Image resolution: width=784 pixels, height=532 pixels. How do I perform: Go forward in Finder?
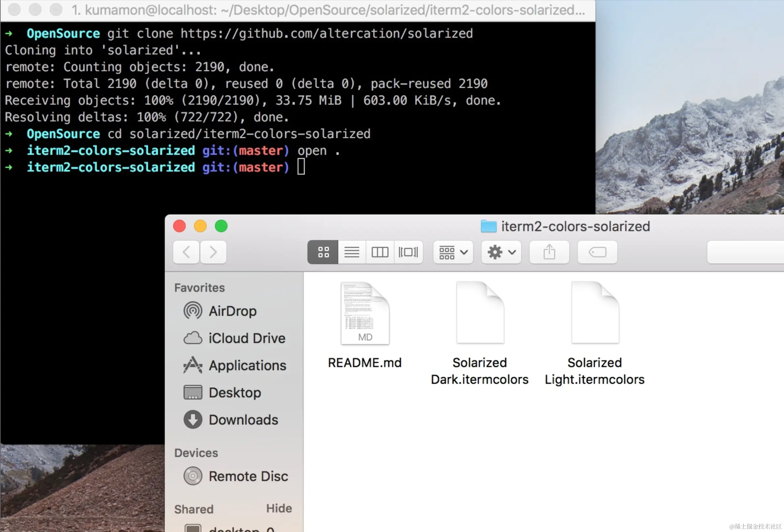pyautogui.click(x=213, y=252)
